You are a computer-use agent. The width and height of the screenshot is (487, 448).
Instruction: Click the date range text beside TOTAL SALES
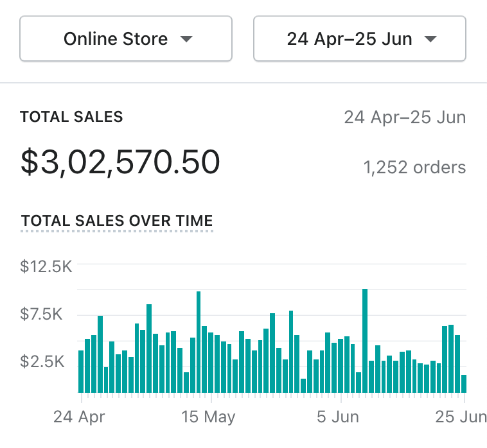coord(405,117)
